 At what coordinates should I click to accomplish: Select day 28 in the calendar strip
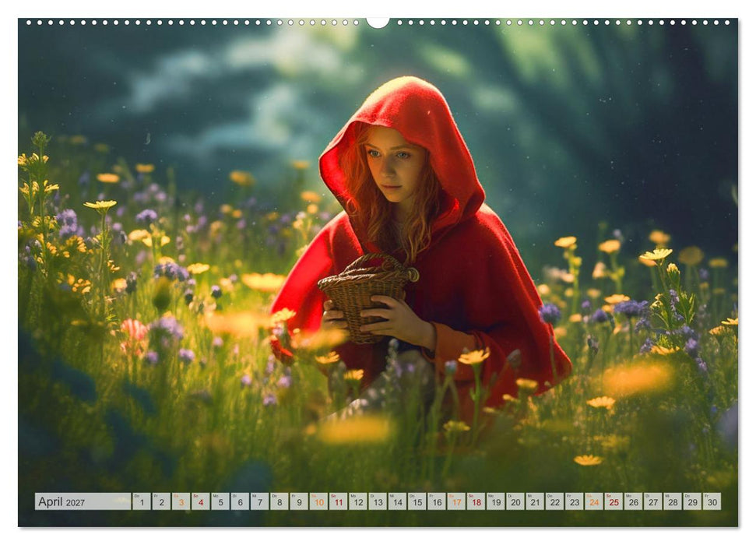[x=673, y=501]
